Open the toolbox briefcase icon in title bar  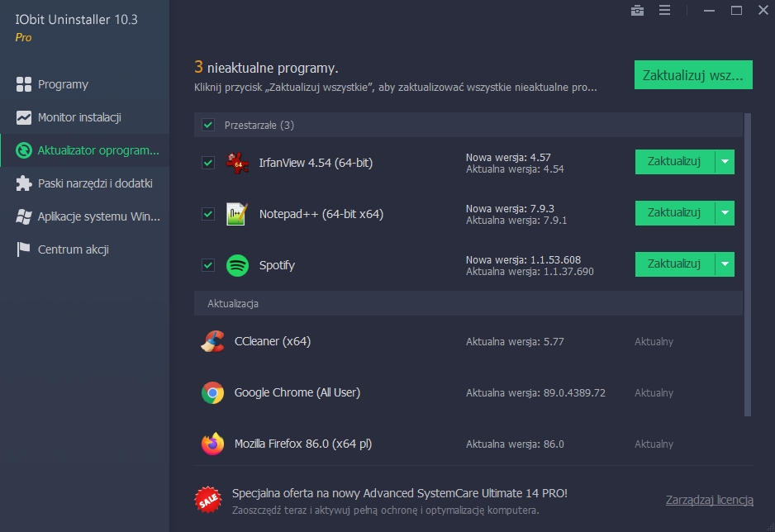[637, 11]
